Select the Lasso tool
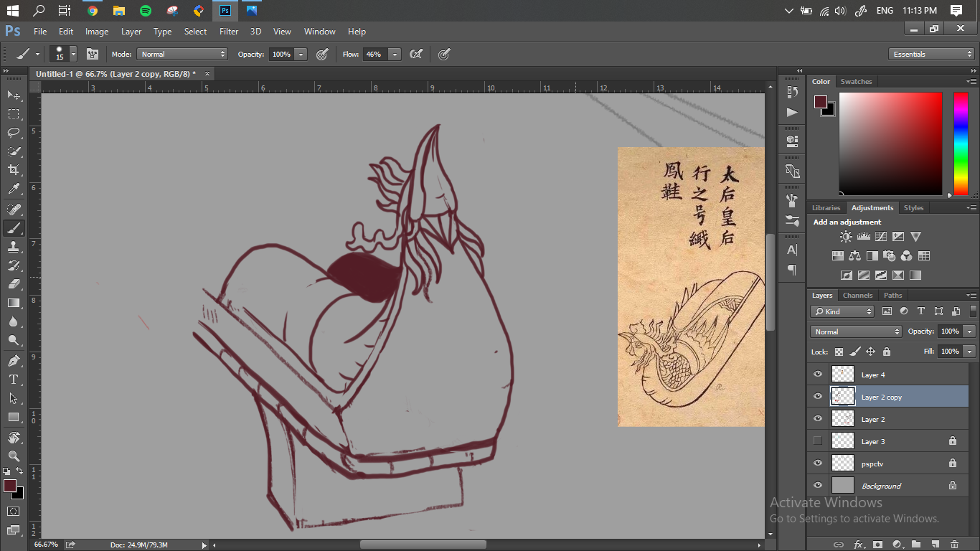This screenshot has height=551, width=980. tap(14, 133)
